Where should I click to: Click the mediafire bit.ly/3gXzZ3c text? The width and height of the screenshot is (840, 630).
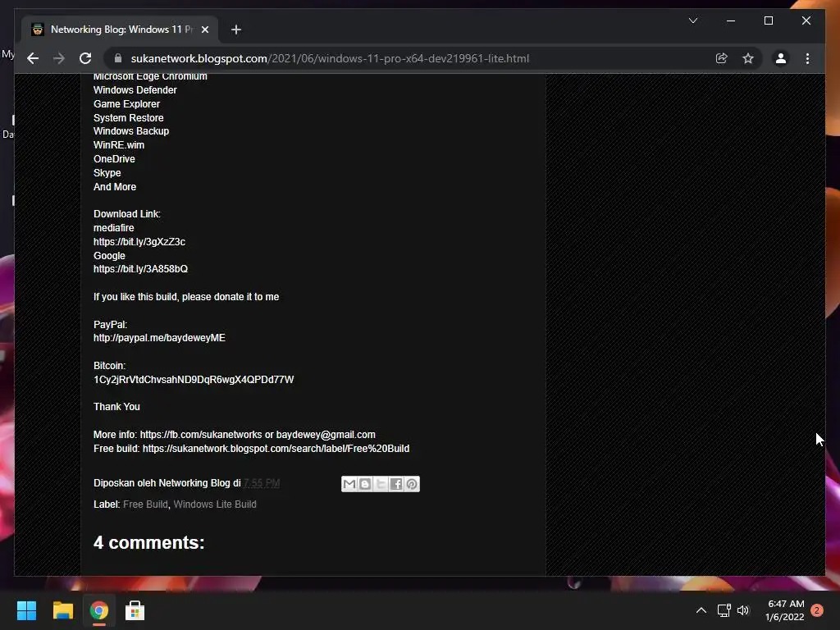coord(139,242)
